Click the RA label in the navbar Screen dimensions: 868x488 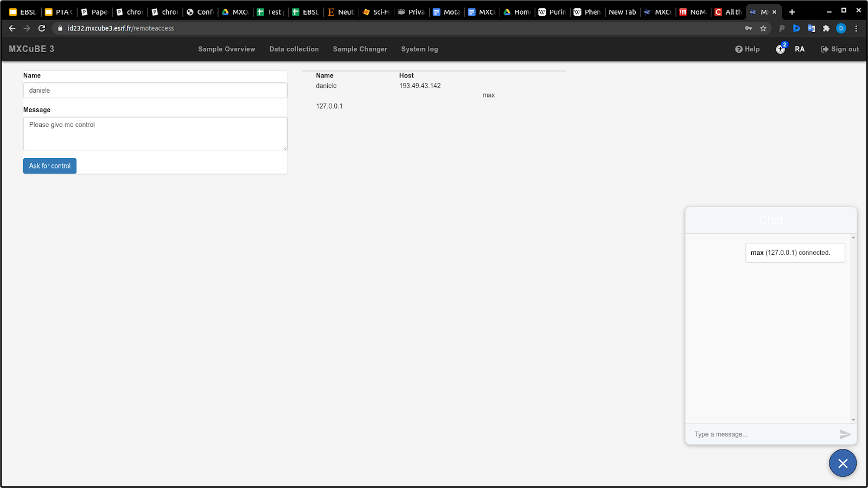pos(800,49)
